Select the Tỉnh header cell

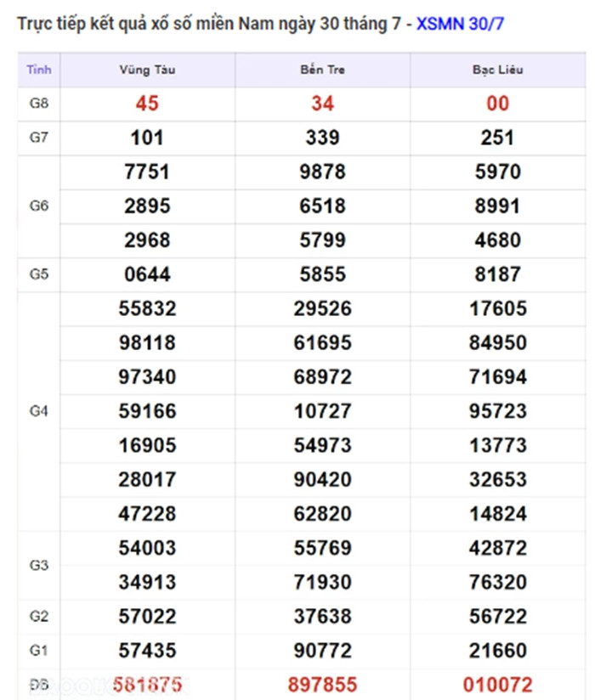(38, 70)
